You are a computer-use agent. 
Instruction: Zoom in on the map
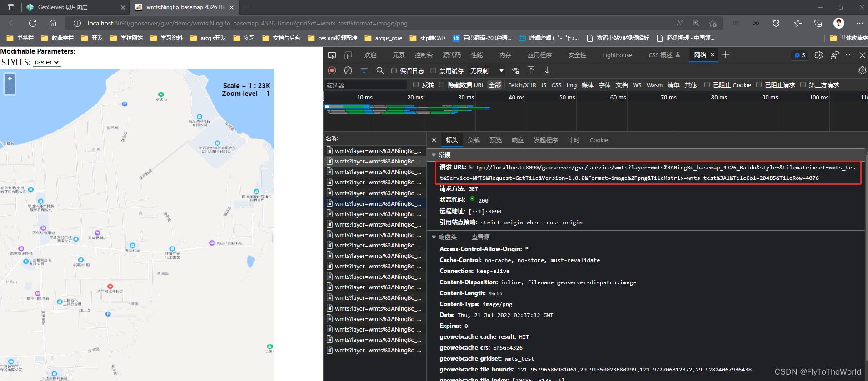(10, 79)
